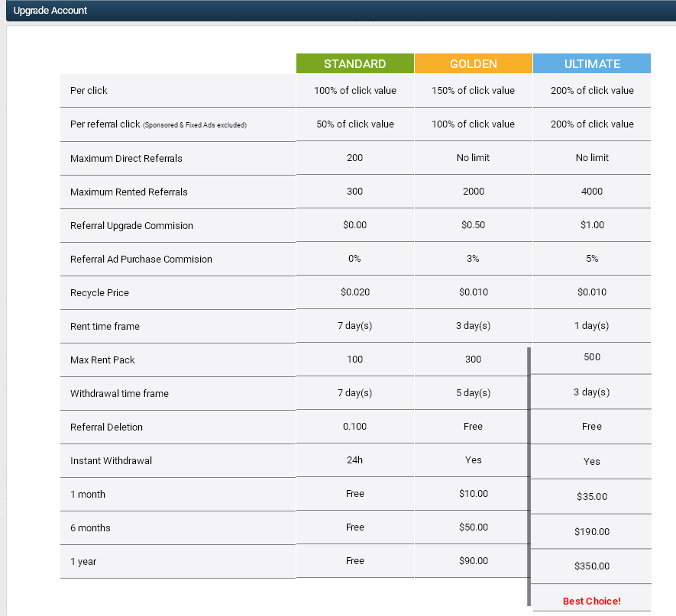Screen dimensions: 676x616
Task: Click the '6 months' row label
Action: 90,528
